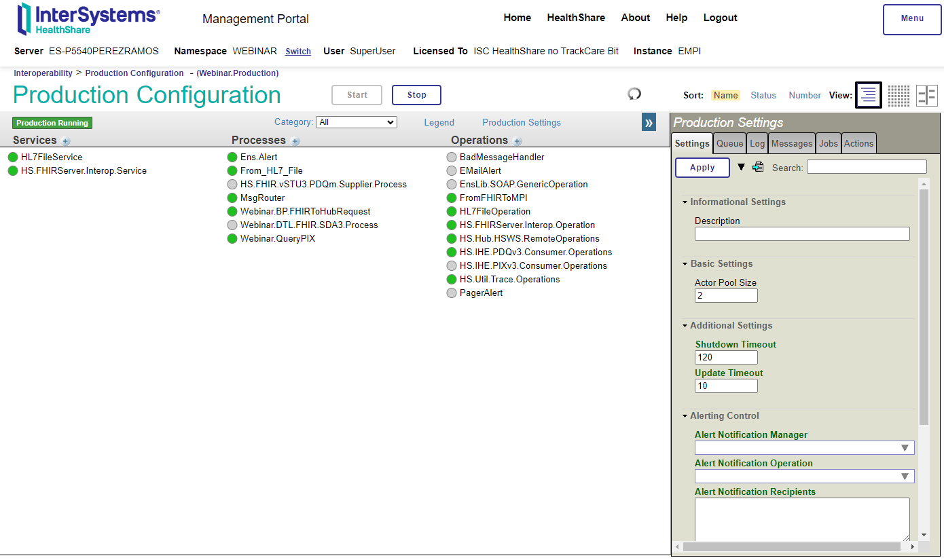Open Alert Notification Manager dropdown
Screen dimensions: 944x560
pos(804,448)
